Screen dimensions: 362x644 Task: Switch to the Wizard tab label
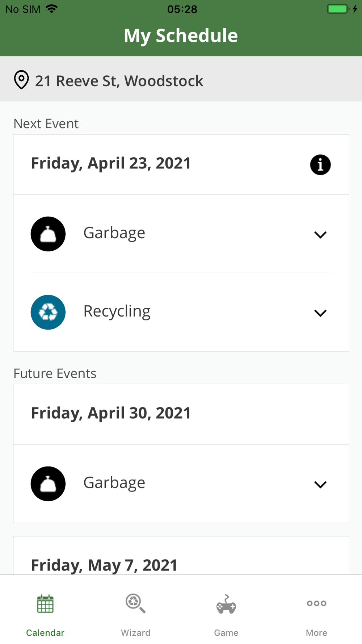pyautogui.click(x=136, y=633)
